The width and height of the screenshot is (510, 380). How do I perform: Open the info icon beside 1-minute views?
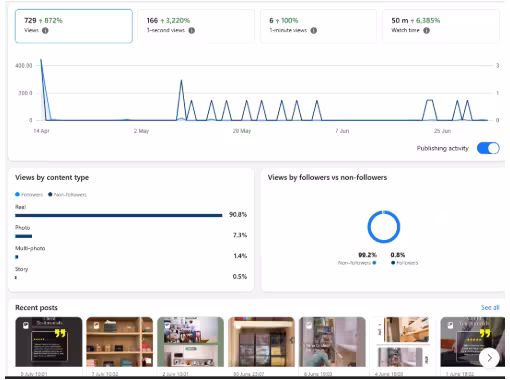314,30
